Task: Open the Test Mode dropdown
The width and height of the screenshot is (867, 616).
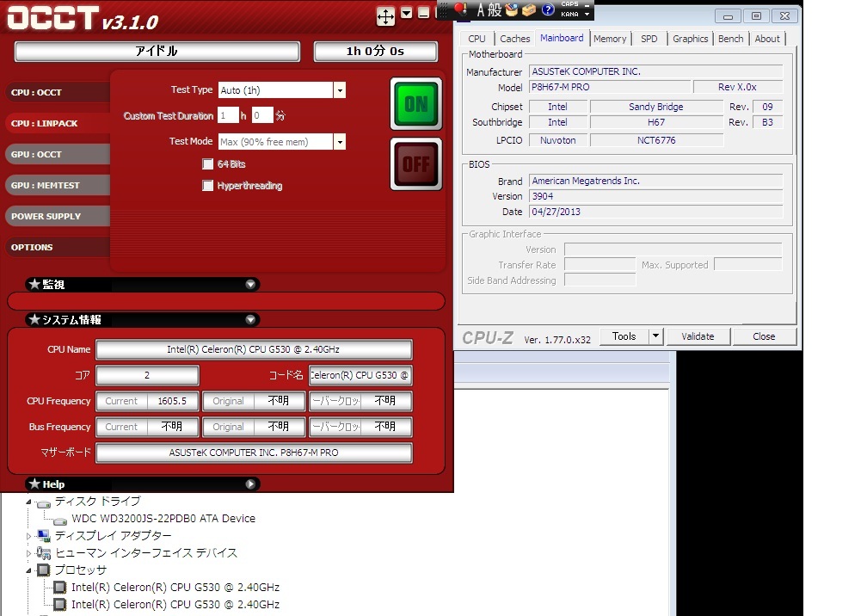Action: tap(340, 142)
